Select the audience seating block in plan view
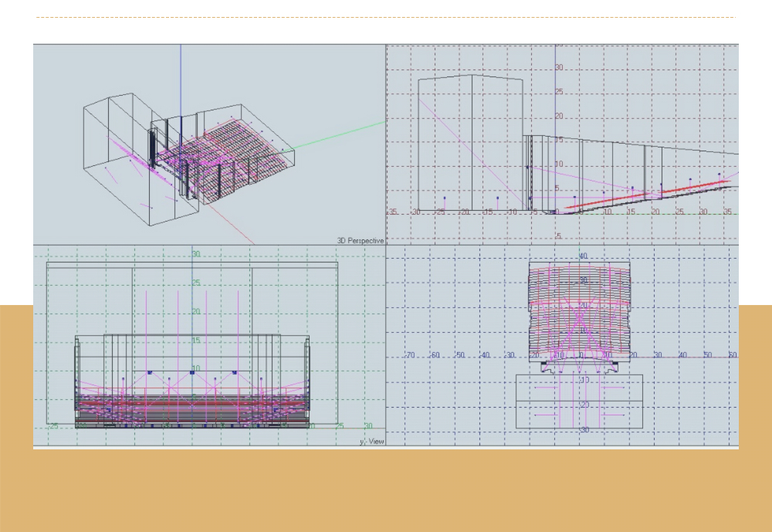The image size is (772, 532). point(580,305)
